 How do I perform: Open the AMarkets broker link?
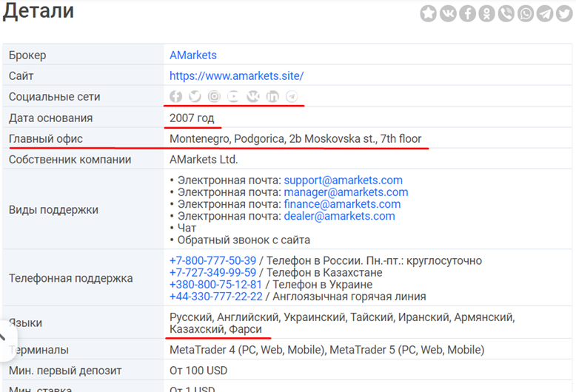coord(192,55)
